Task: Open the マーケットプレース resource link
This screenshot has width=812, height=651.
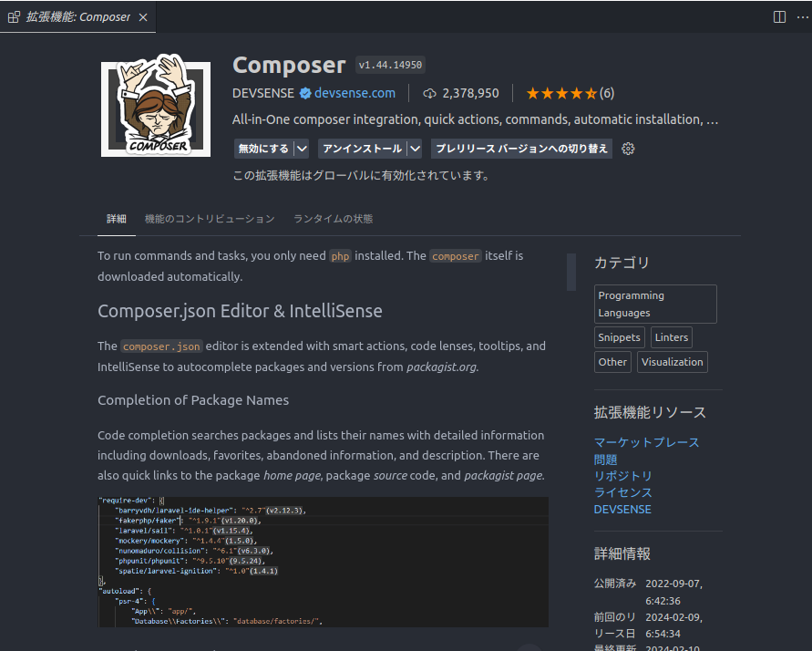Action: [646, 442]
